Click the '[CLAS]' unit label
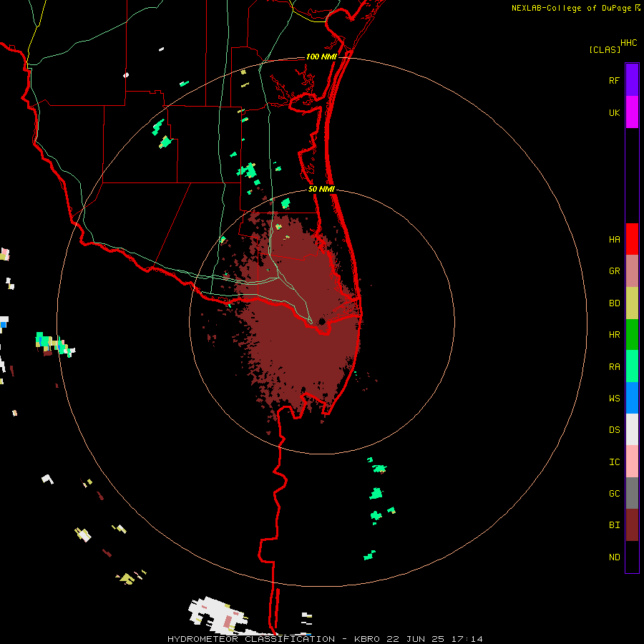Screen dimensions: 644x644 coord(605,50)
